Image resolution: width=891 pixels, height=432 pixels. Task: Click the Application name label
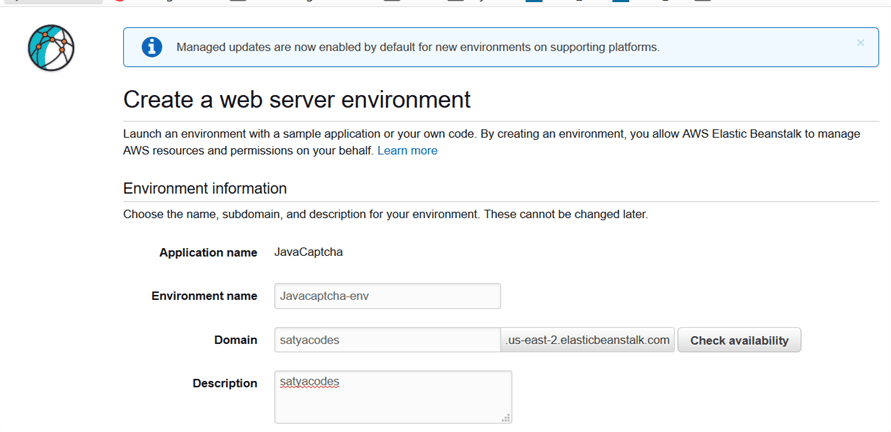coord(208,253)
